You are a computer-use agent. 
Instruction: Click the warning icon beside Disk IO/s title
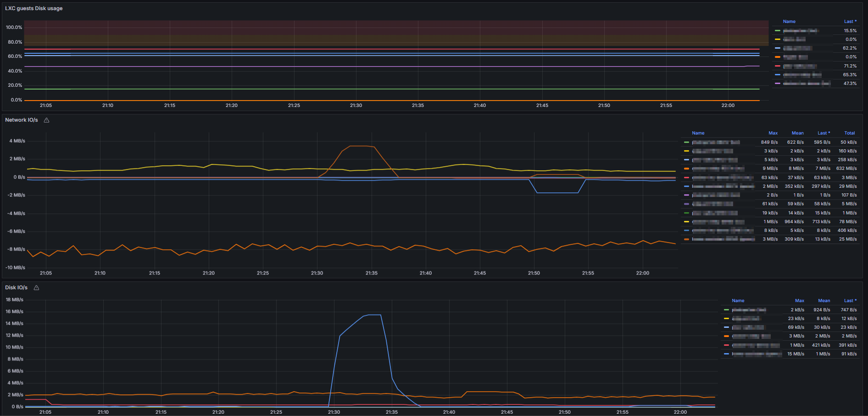36,288
